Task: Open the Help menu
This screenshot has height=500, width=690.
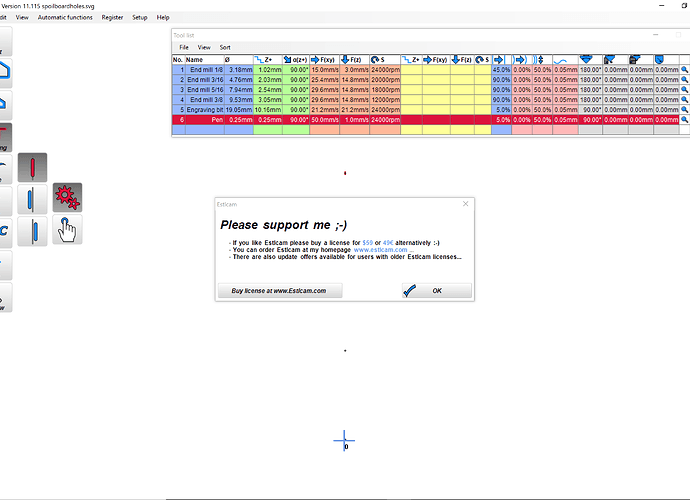Action: tap(163, 18)
